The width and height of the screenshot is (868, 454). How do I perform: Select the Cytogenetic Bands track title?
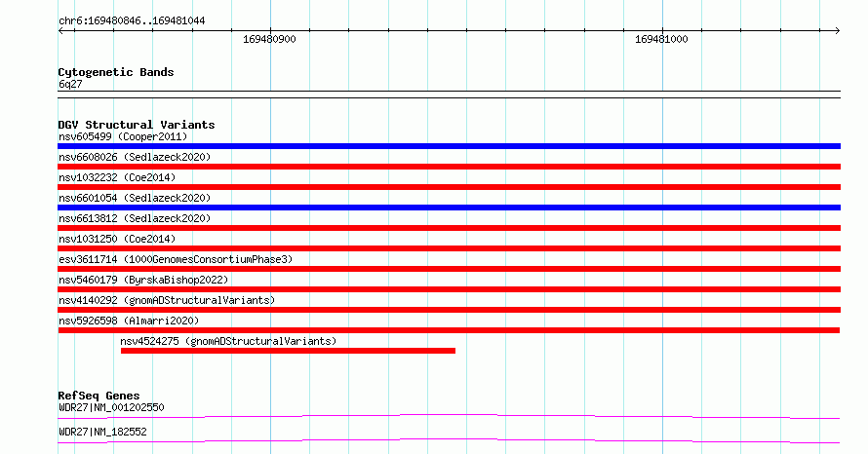[x=116, y=72]
